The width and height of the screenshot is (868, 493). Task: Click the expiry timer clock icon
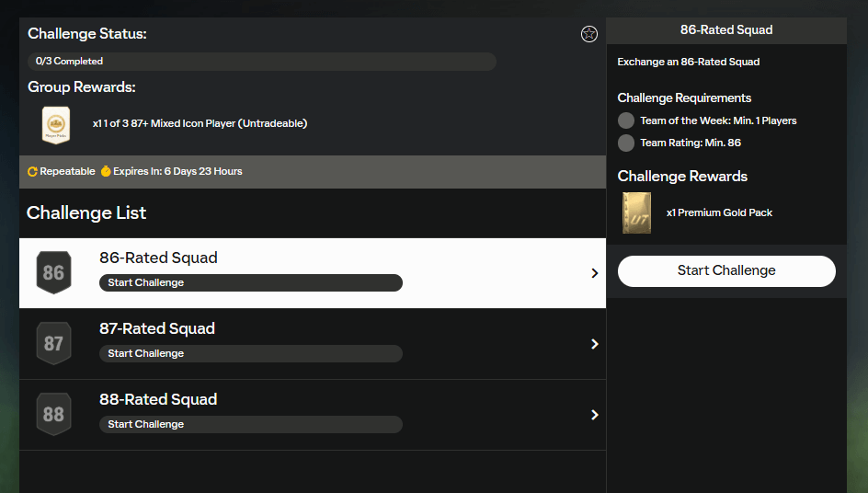coord(106,172)
